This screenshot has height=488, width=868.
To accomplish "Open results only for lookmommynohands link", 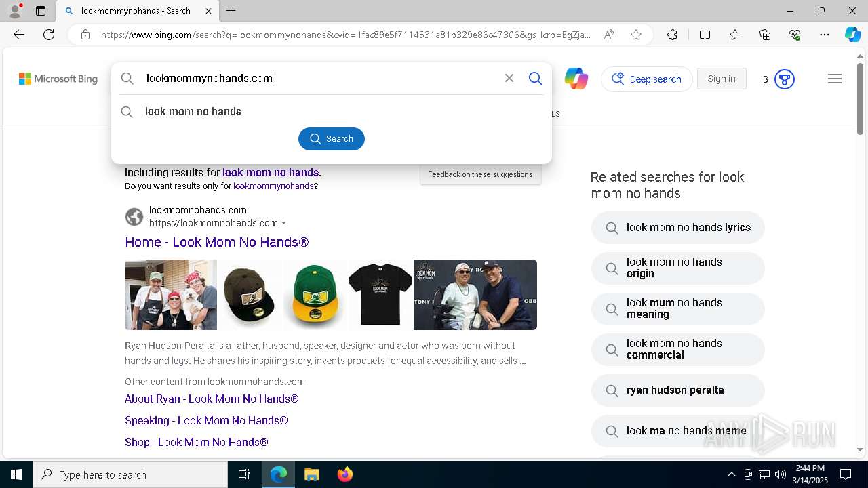I will pyautogui.click(x=273, y=186).
